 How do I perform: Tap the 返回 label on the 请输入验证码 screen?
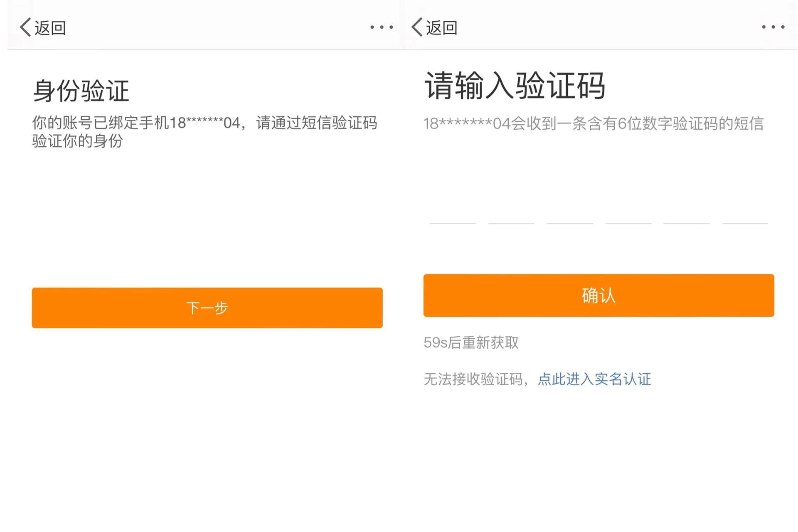441,28
